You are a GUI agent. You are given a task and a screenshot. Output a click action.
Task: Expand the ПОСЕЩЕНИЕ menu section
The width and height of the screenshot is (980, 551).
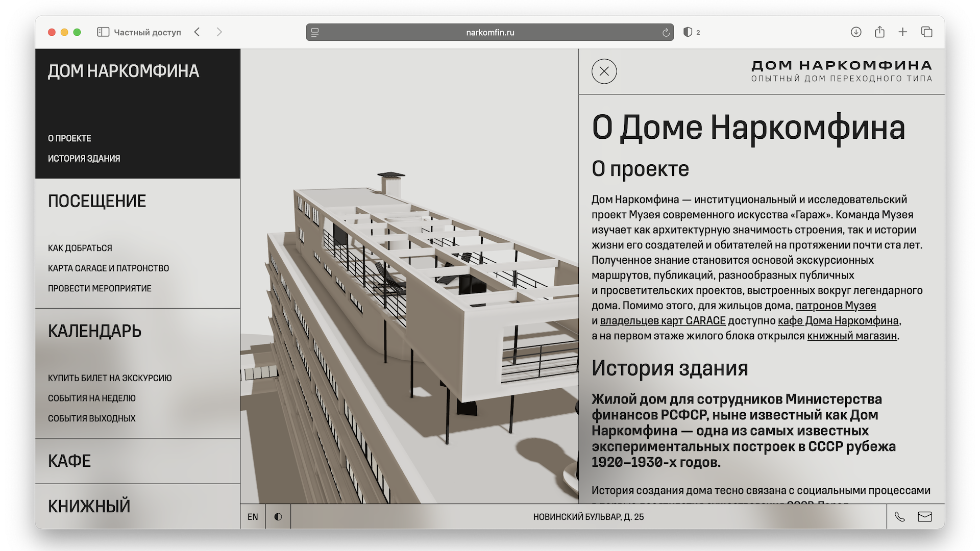[97, 201]
